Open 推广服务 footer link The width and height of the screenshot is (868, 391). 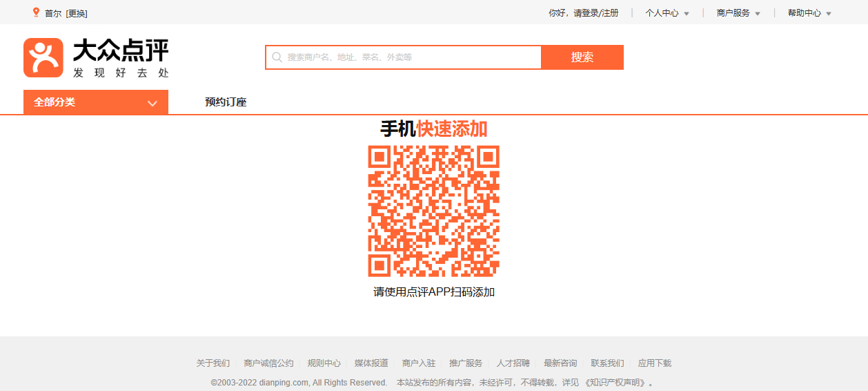pos(466,363)
